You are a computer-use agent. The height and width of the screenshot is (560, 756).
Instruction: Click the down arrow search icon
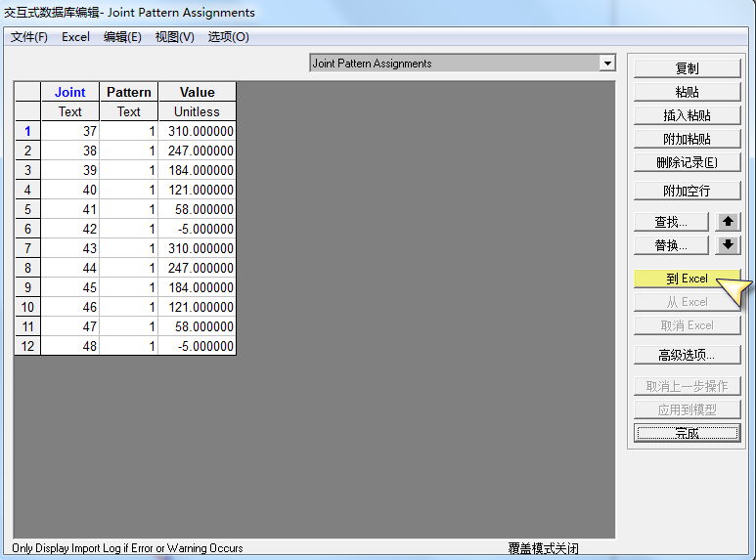click(x=728, y=245)
